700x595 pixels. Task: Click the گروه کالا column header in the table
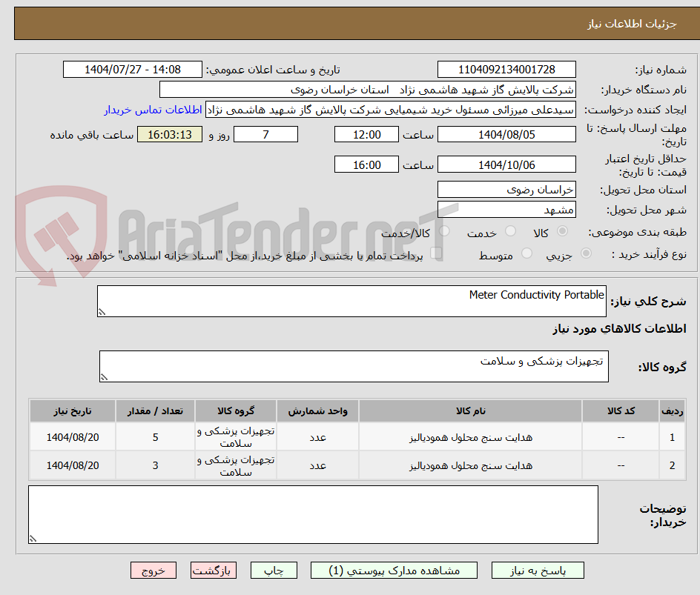pos(236,410)
